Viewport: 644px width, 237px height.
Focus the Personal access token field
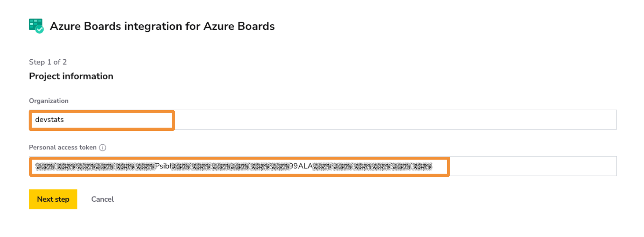click(323, 166)
